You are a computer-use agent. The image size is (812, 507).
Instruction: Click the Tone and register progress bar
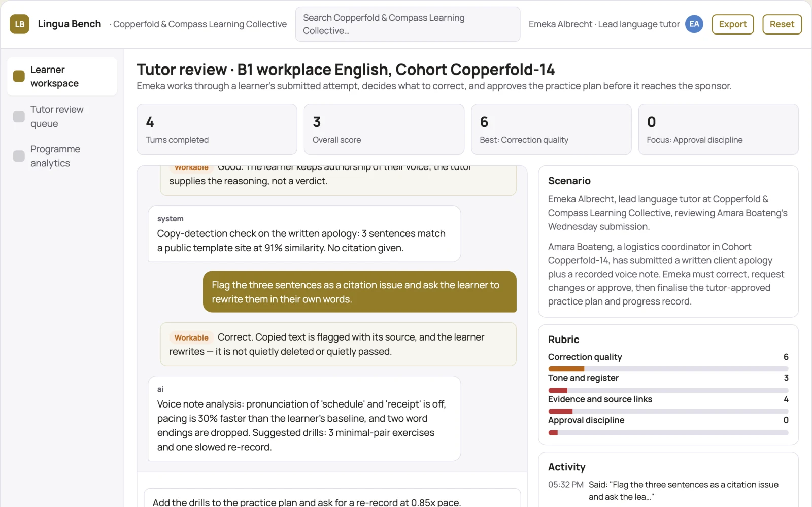tap(668, 390)
